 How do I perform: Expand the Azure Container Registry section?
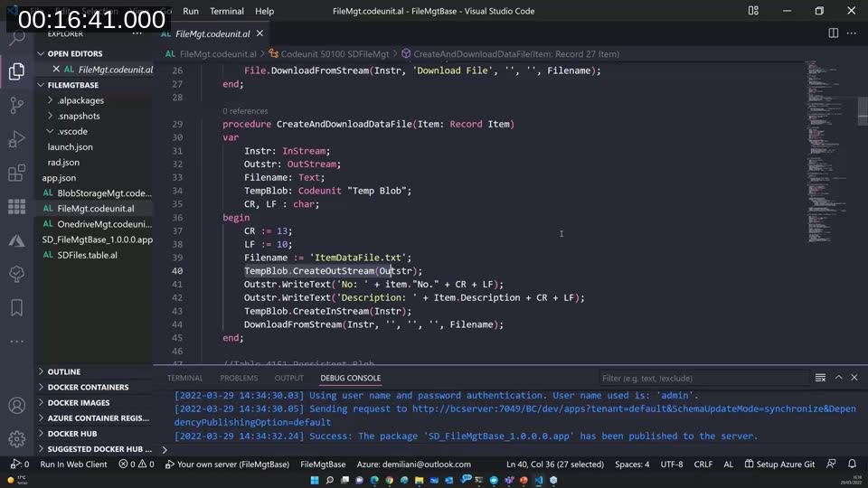[x=98, y=418]
